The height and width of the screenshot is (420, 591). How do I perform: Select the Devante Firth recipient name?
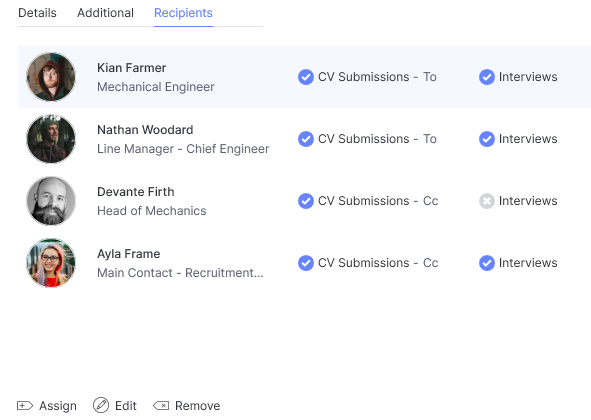pyautogui.click(x=136, y=192)
